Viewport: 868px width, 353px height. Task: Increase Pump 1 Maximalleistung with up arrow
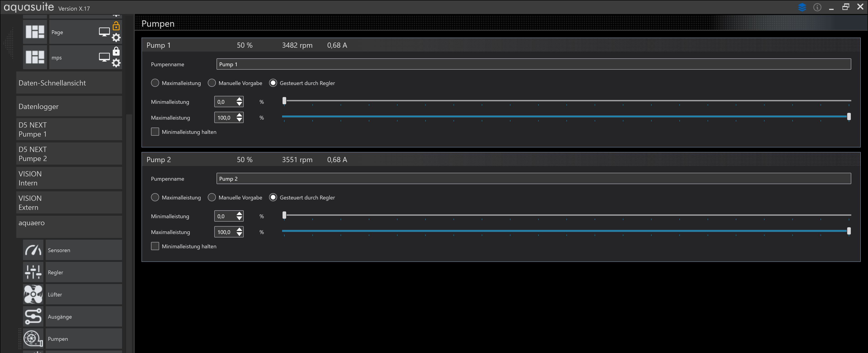tap(239, 115)
